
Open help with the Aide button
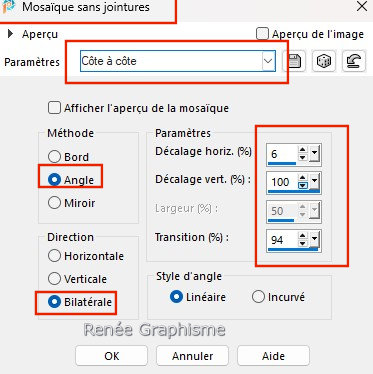(x=273, y=356)
